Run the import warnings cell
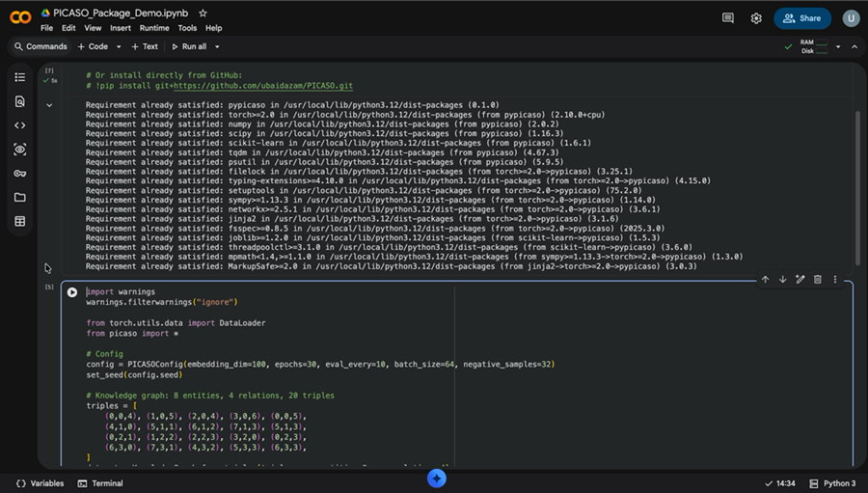Image resolution: width=868 pixels, height=493 pixels. [72, 292]
